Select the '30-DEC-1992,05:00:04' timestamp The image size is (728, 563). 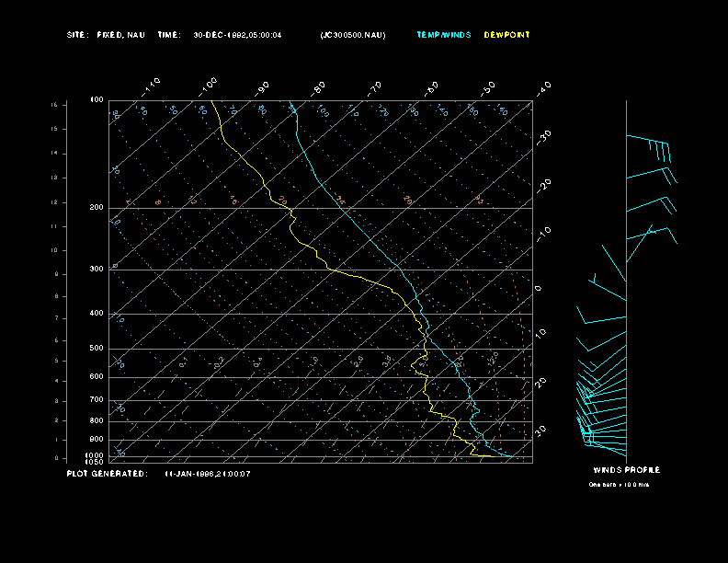pos(237,35)
